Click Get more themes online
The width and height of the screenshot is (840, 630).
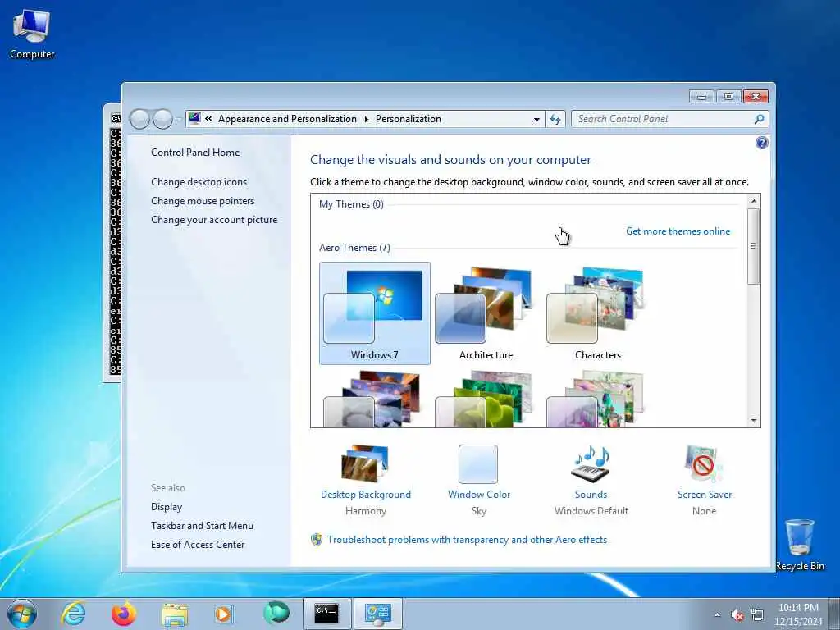(678, 231)
